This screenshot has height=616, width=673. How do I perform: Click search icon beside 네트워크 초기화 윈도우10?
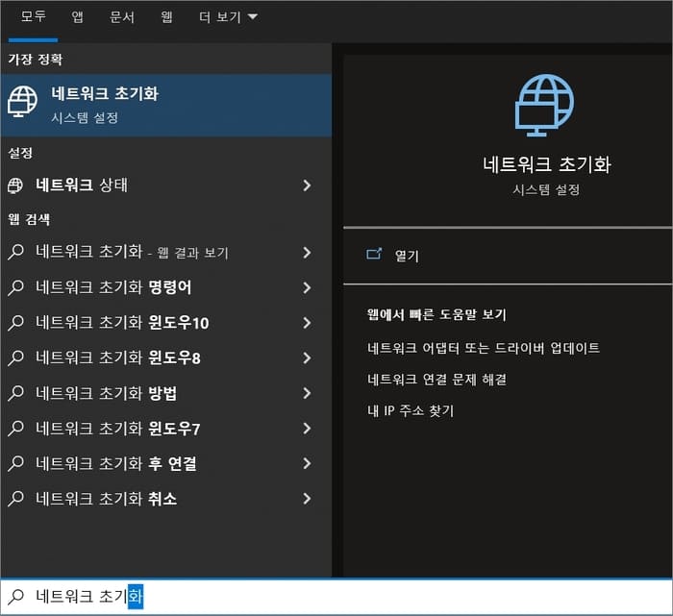(x=16, y=322)
